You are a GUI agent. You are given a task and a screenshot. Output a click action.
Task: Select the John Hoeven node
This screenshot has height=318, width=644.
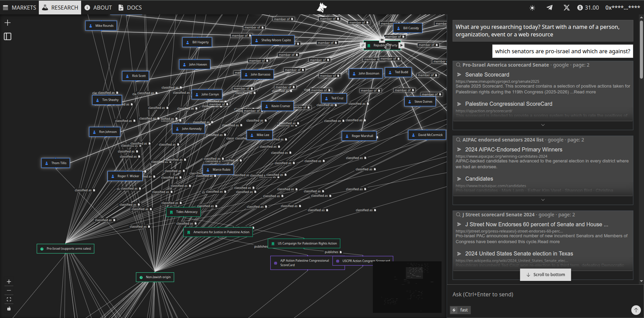(195, 65)
